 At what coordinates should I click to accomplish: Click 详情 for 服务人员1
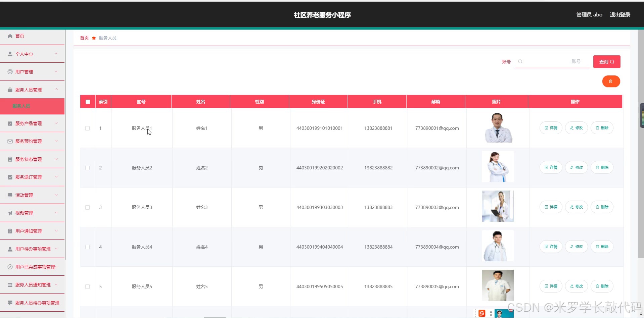[551, 128]
